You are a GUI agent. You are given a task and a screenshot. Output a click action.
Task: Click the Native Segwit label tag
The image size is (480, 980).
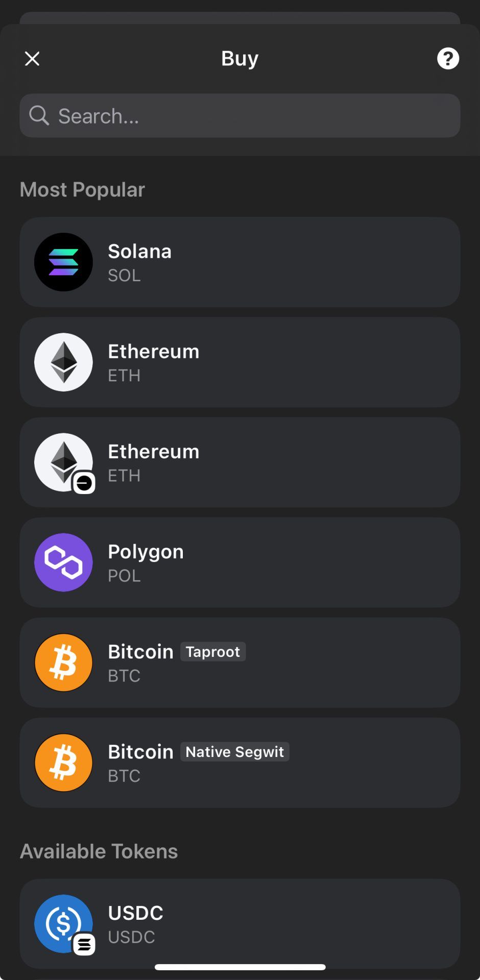click(x=235, y=752)
